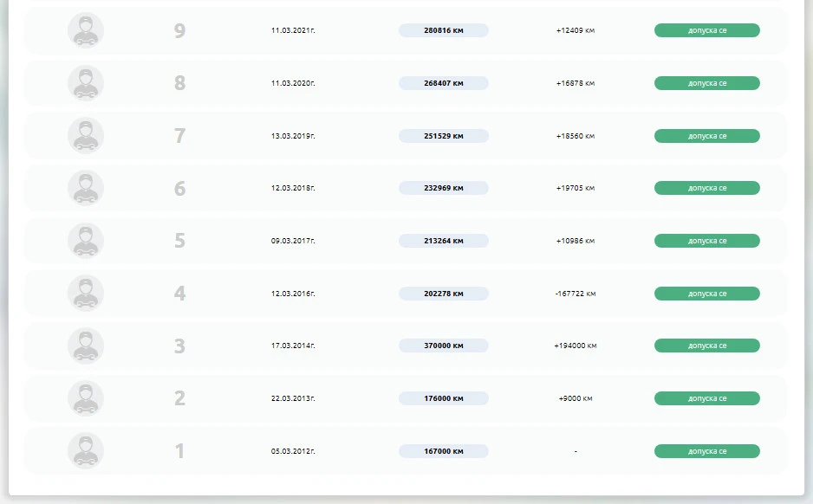Click the mechanic avatar next to number 3
This screenshot has height=504, width=813.
(x=86, y=346)
